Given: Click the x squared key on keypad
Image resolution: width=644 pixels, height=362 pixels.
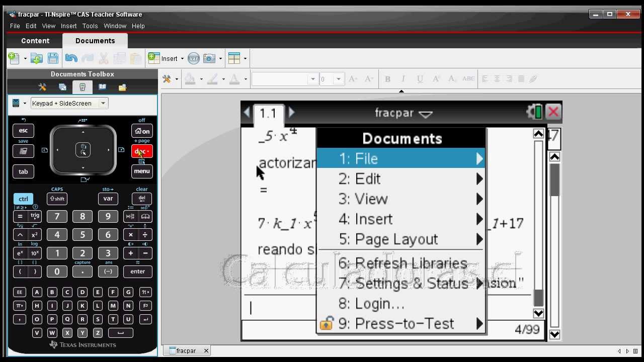Looking at the screenshot, I should click(35, 235).
